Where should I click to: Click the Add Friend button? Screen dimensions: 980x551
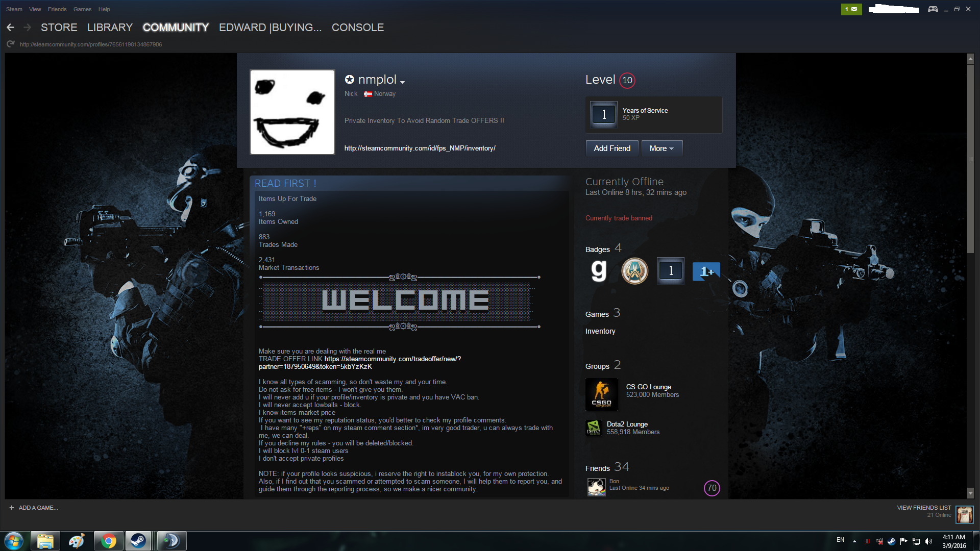point(611,148)
